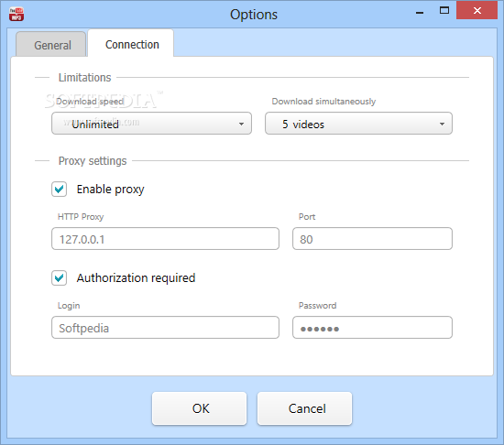This screenshot has height=445, width=504.
Task: Close the Options dialog
Action: point(477,11)
